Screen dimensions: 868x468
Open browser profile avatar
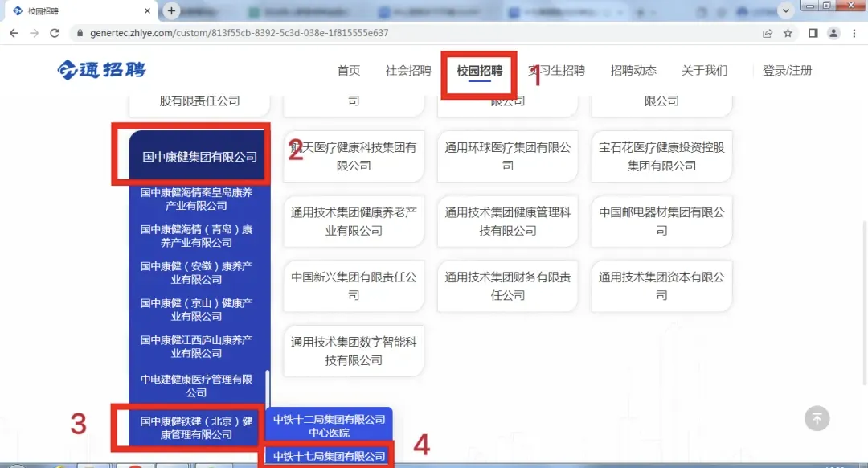pyautogui.click(x=833, y=33)
